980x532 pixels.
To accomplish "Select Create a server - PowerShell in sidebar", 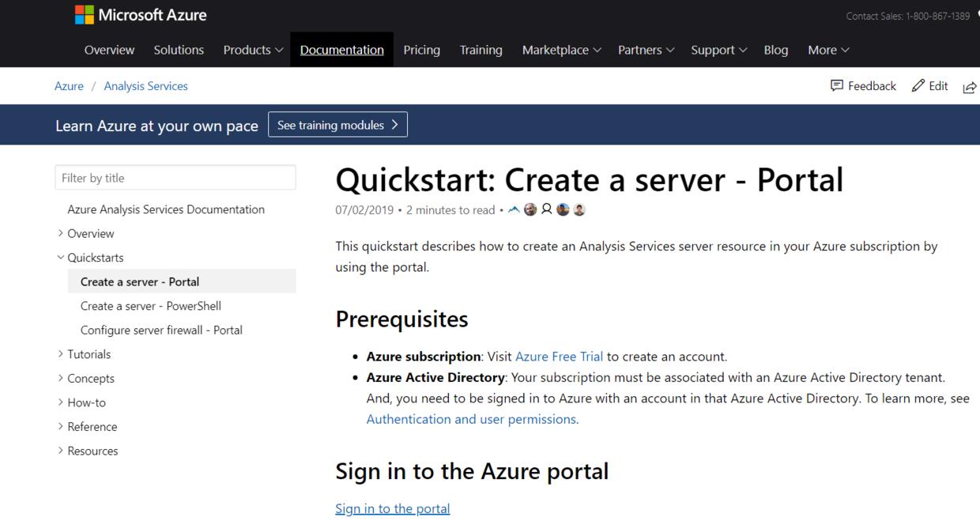I will tap(150, 305).
